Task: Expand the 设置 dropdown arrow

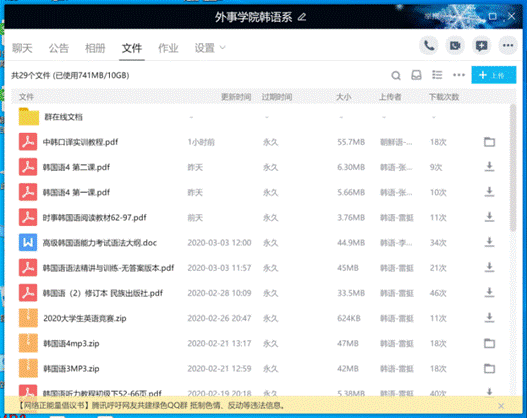Action: pyautogui.click(x=222, y=48)
